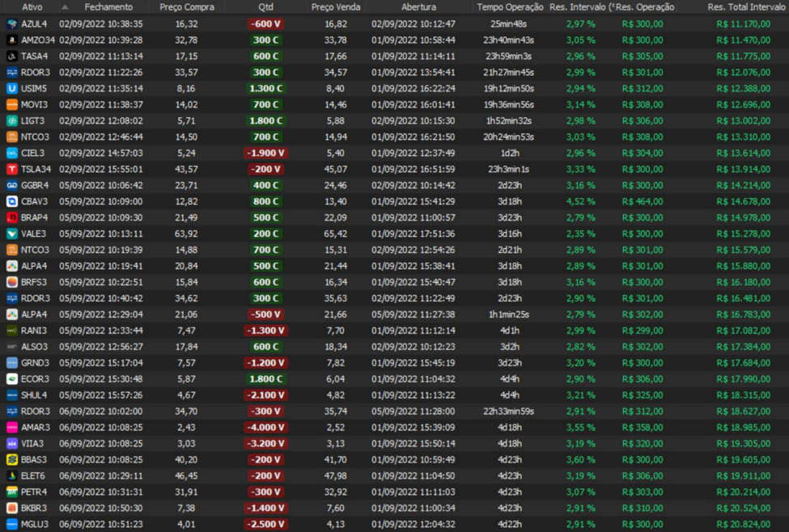
Task: Click the AZUL4 asset icon
Action: click(12, 24)
